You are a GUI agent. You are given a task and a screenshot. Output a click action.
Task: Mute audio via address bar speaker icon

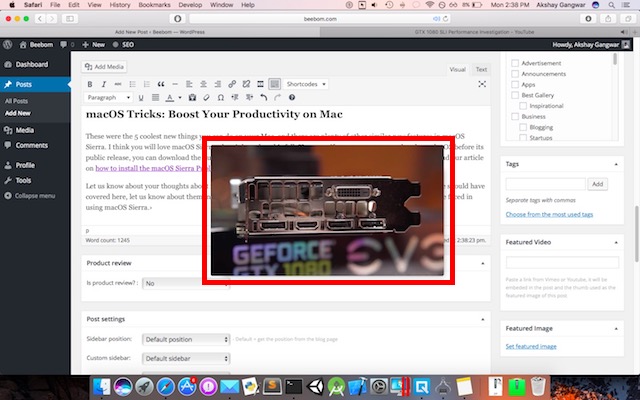pos(436,19)
